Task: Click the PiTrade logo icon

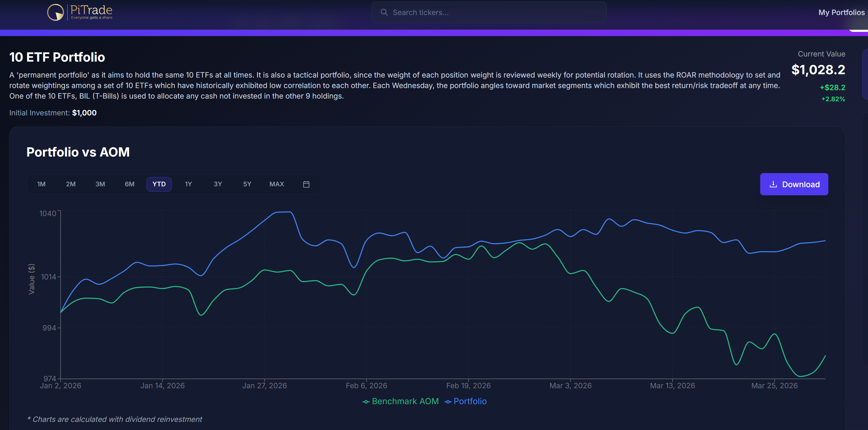Action: pyautogui.click(x=56, y=13)
